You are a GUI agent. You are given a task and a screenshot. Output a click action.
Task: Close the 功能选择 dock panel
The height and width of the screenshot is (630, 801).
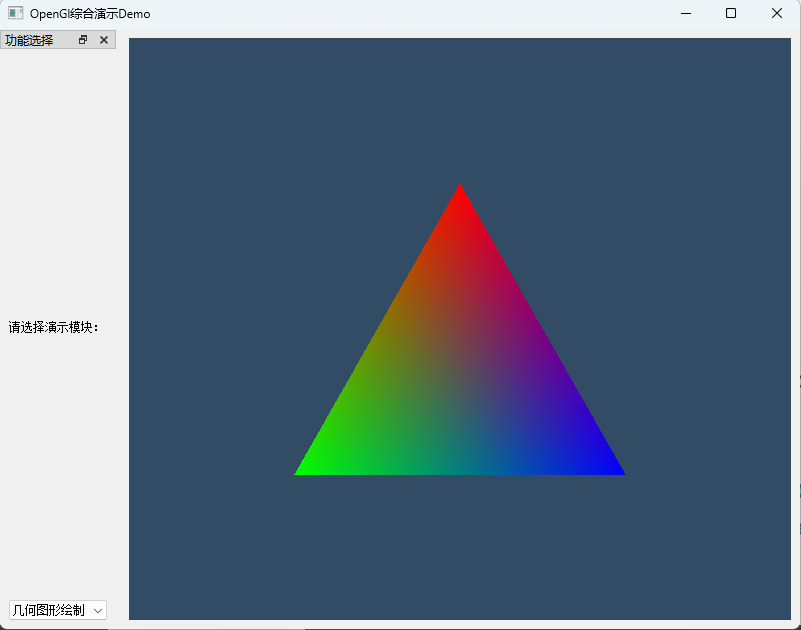click(x=104, y=40)
